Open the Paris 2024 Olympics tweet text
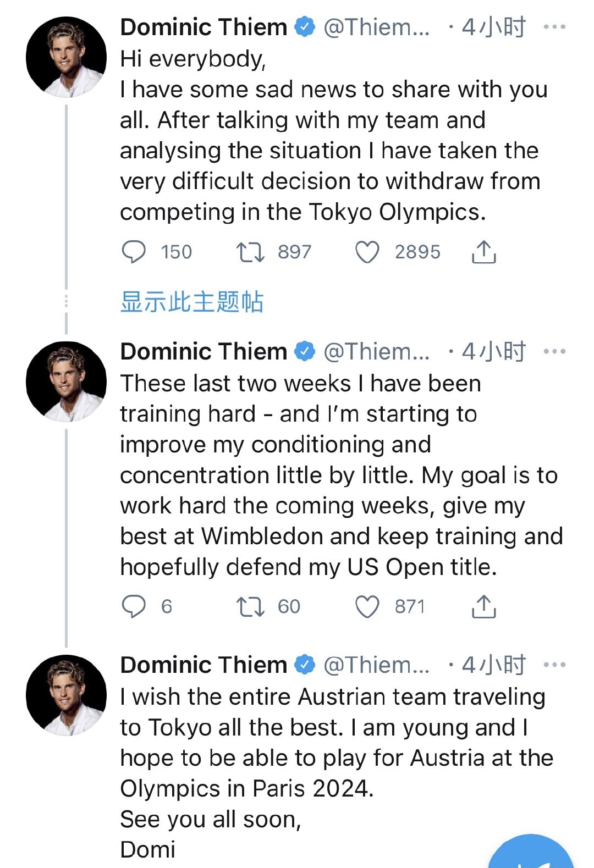 330,759
